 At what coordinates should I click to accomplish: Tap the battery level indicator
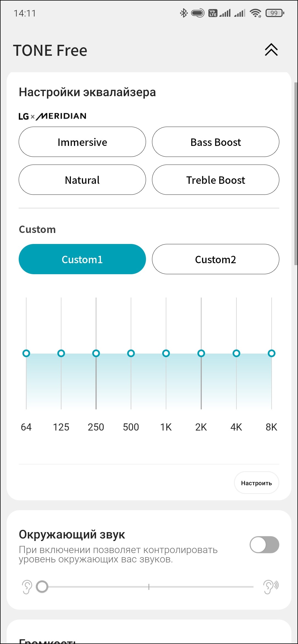[x=274, y=13]
